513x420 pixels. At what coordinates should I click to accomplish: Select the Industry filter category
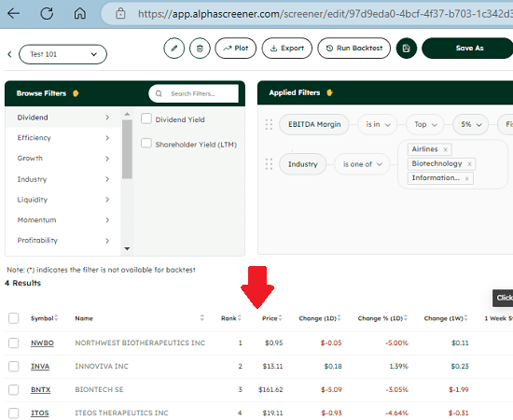click(x=62, y=179)
